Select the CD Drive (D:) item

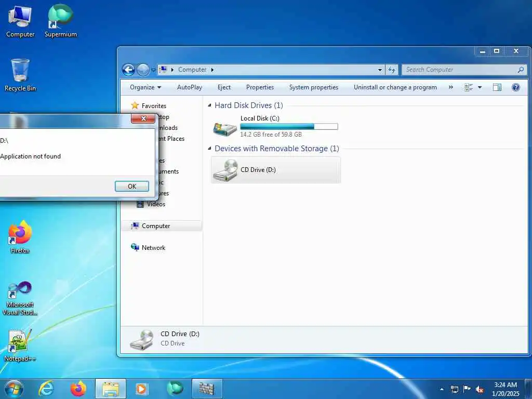pyautogui.click(x=275, y=170)
